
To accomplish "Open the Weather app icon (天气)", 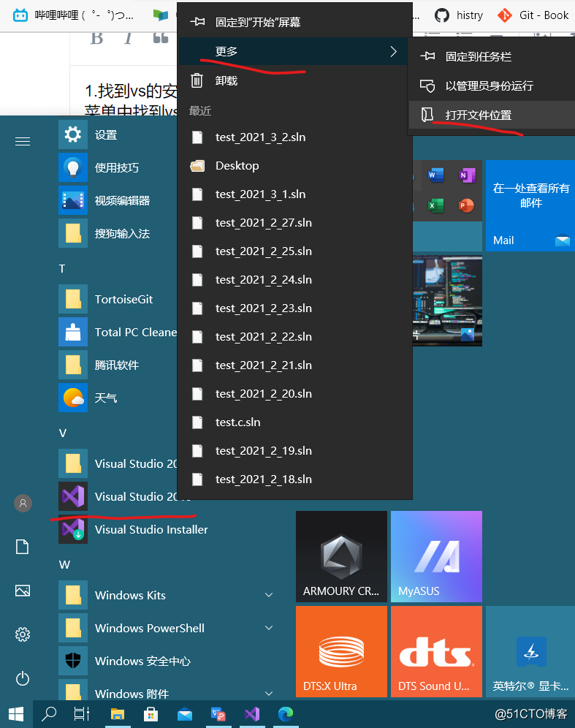I will coord(73,398).
